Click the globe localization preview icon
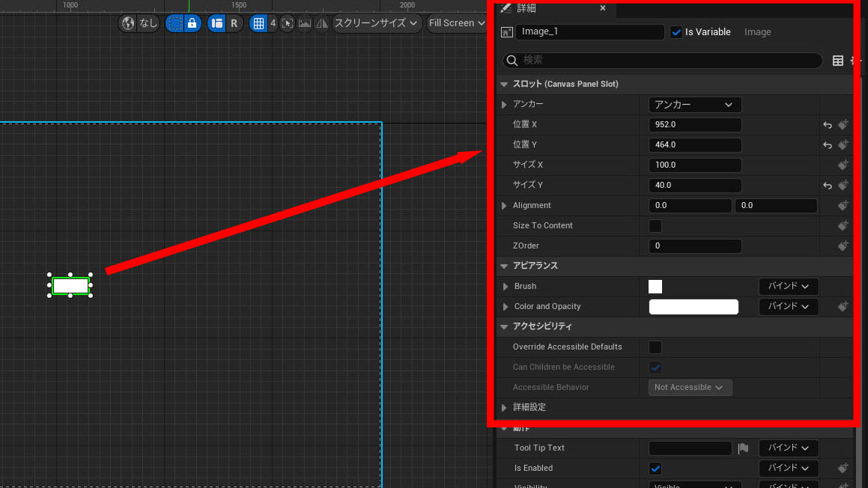This screenshot has width=868, height=488. click(x=128, y=23)
